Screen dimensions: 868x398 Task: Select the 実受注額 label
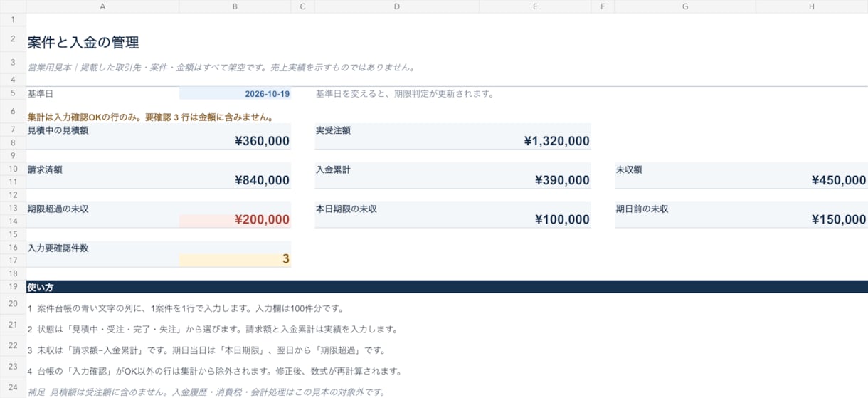tap(333, 130)
